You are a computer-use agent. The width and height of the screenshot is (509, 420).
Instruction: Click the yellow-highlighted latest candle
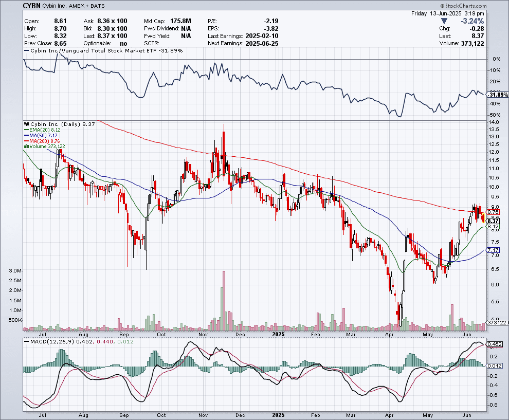coord(483,218)
